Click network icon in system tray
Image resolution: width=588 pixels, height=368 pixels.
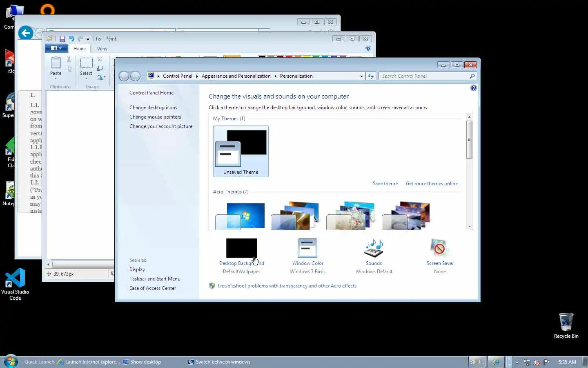(x=527, y=362)
